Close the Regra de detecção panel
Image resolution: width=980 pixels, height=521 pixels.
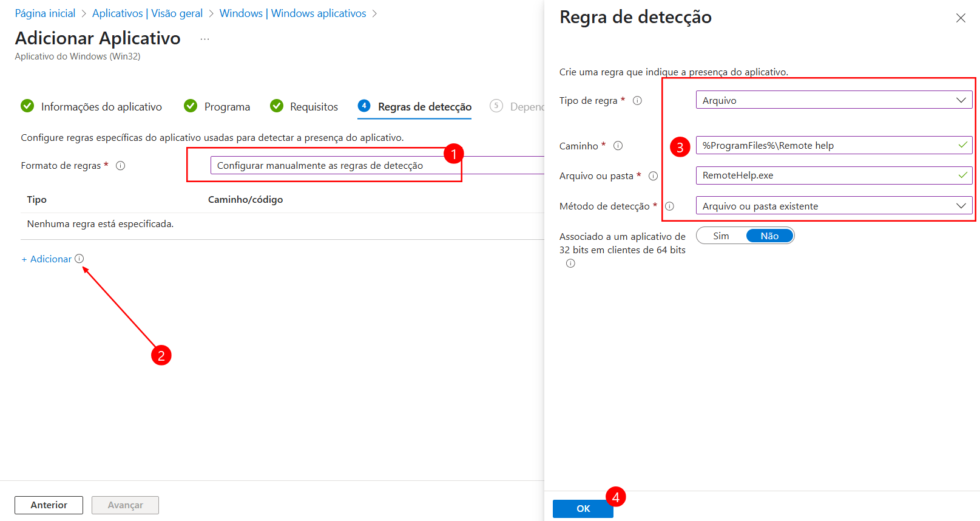(961, 18)
